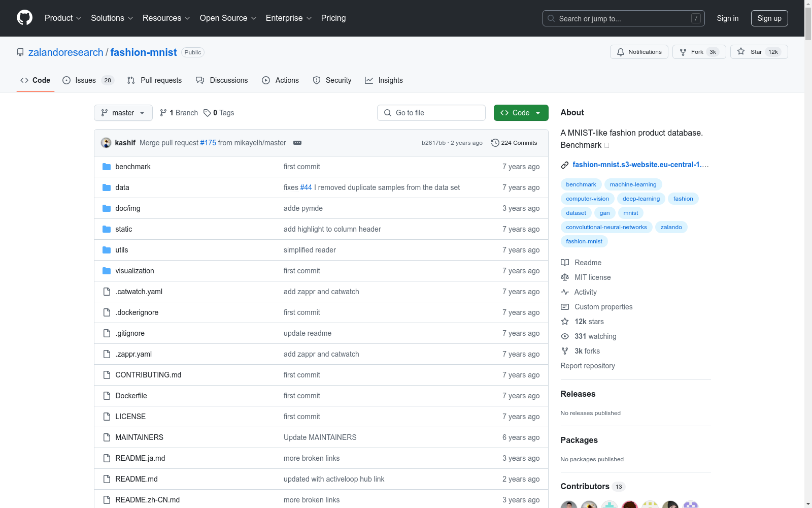812x508 pixels.
Task: Open the Open Source menu
Action: pos(228,18)
